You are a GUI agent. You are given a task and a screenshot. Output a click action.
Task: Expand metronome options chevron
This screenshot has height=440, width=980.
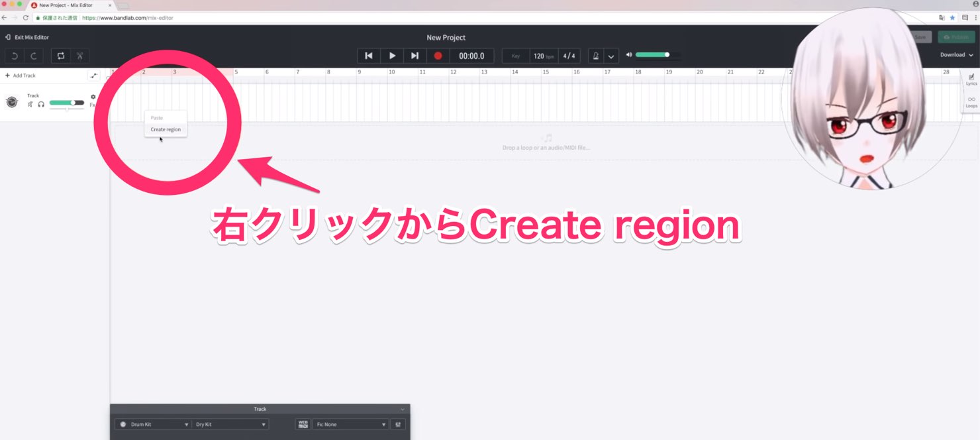click(611, 56)
